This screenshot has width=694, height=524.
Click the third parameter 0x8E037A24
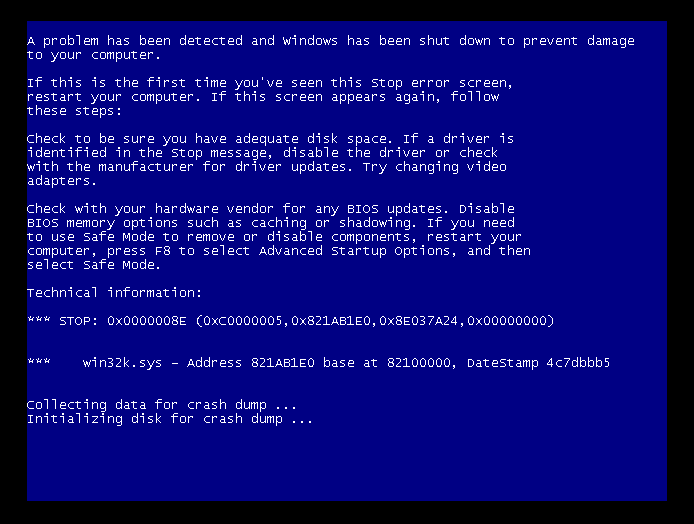click(418, 320)
